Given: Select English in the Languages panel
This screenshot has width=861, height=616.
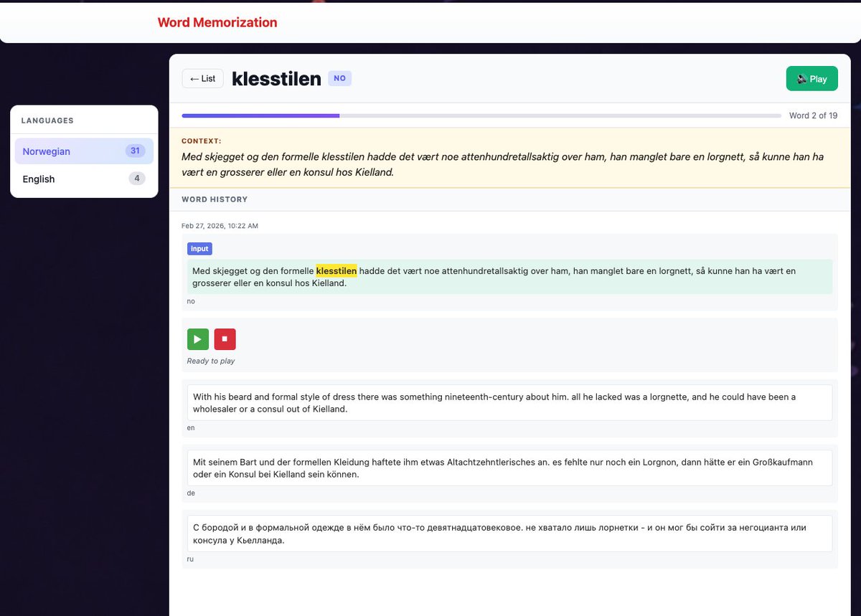Looking at the screenshot, I should point(84,179).
